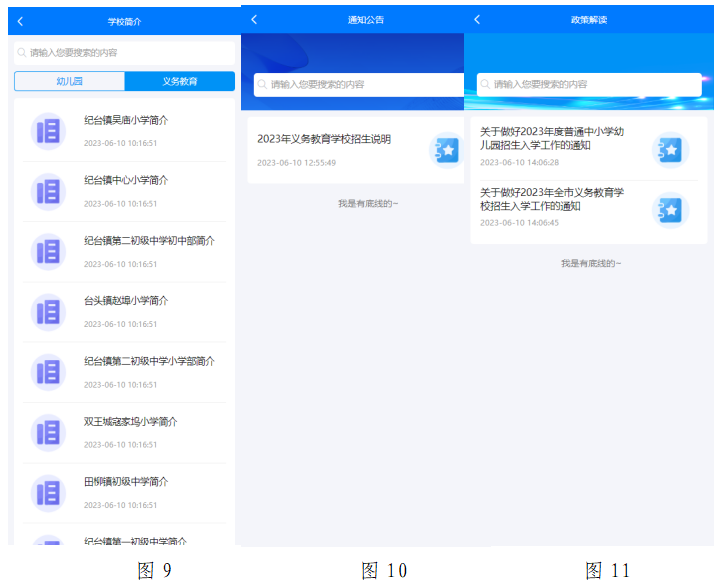Click back arrow in 学校简介 header
The width and height of the screenshot is (720, 587).
pyautogui.click(x=20, y=21)
